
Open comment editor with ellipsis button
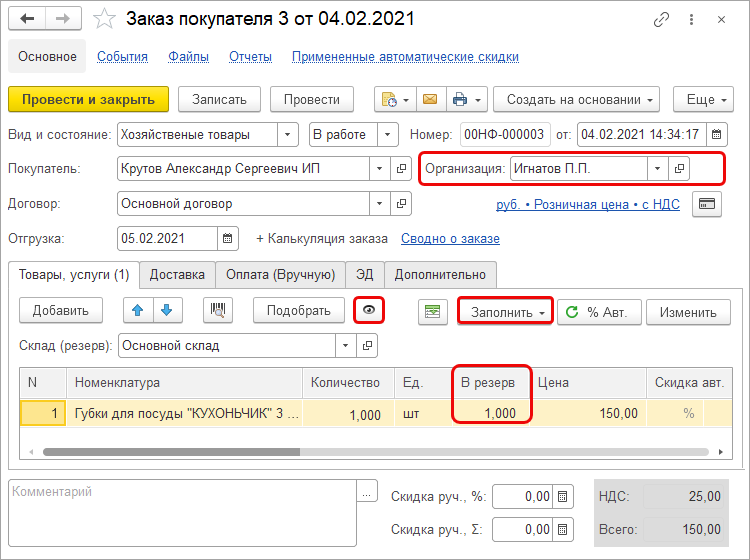click(x=367, y=493)
